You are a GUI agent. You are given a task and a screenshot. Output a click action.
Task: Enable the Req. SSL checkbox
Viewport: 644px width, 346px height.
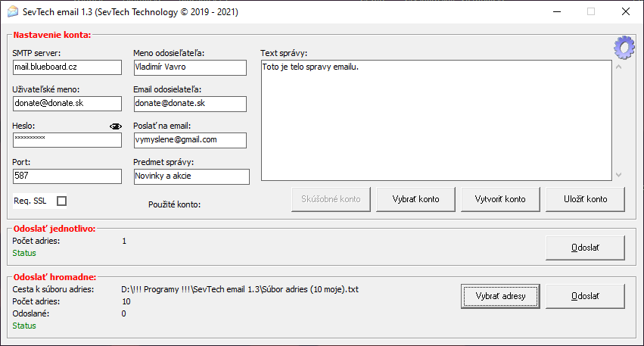62,201
